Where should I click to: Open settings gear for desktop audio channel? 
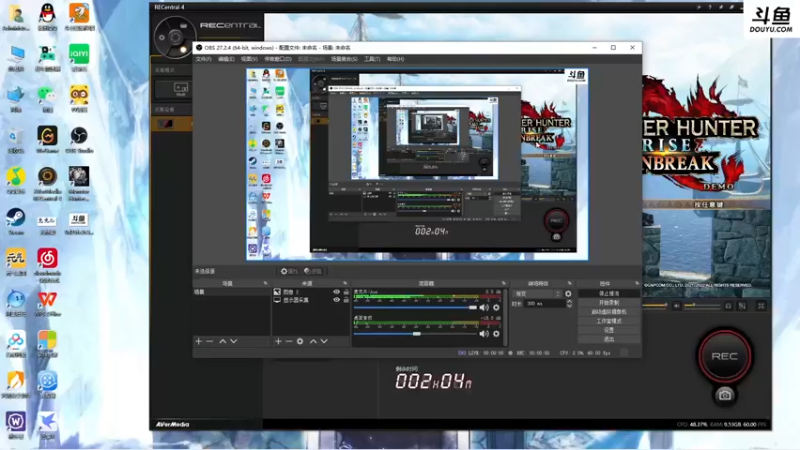(496, 334)
